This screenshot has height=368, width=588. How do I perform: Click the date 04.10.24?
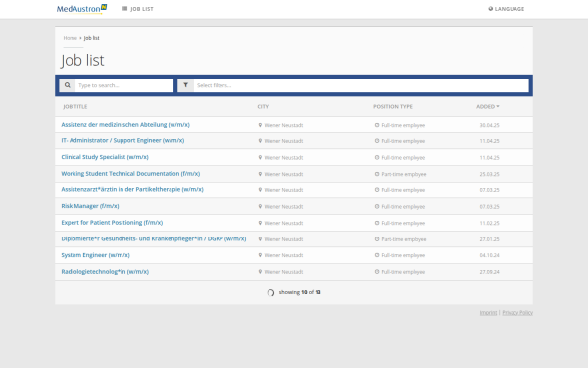489,255
